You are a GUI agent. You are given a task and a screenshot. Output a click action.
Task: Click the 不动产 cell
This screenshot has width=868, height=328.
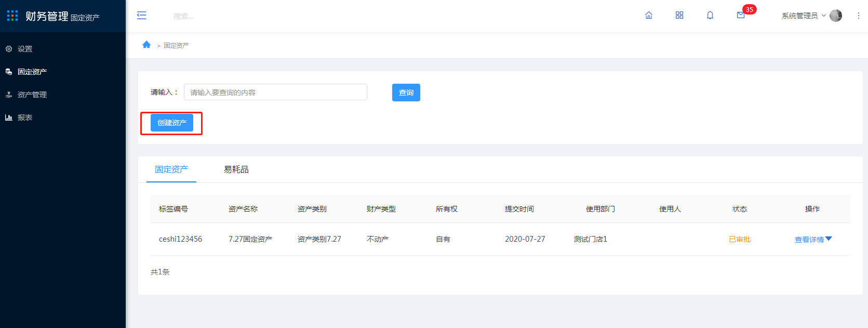pyautogui.click(x=378, y=239)
